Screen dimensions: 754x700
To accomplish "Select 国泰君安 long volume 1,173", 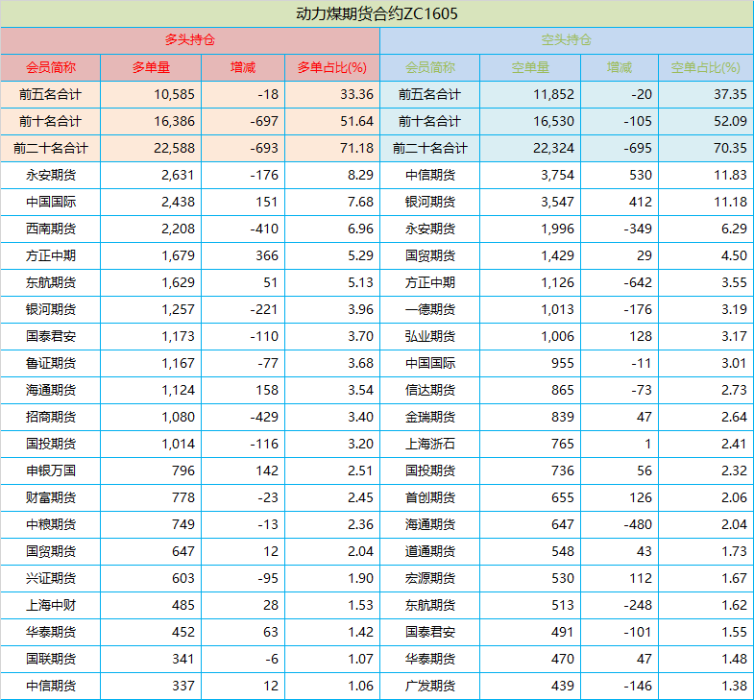I will [x=178, y=336].
